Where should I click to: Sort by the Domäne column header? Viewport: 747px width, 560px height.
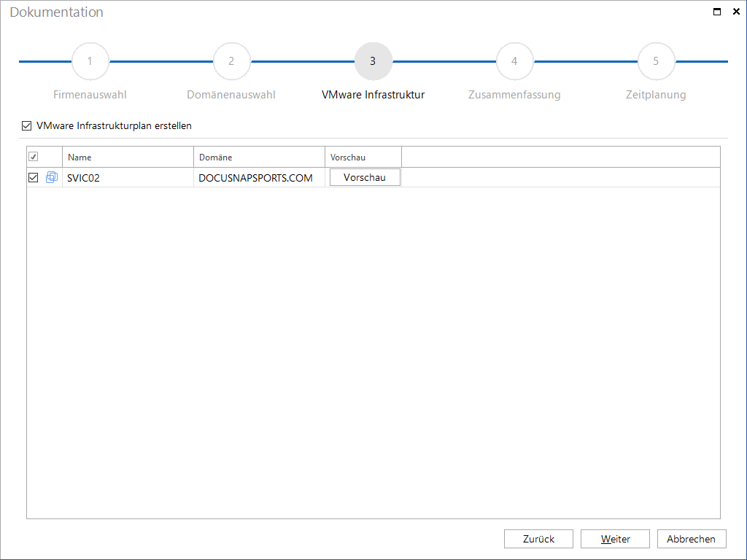tap(259, 157)
